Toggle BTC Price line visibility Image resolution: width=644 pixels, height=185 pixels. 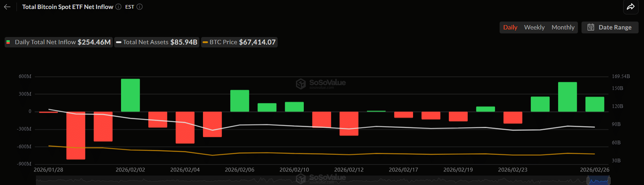(240, 42)
